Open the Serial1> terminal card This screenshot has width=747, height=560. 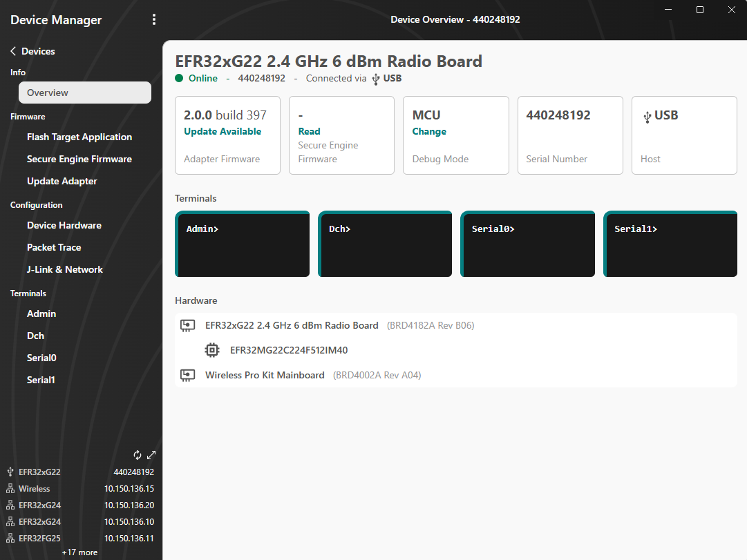[670, 244]
